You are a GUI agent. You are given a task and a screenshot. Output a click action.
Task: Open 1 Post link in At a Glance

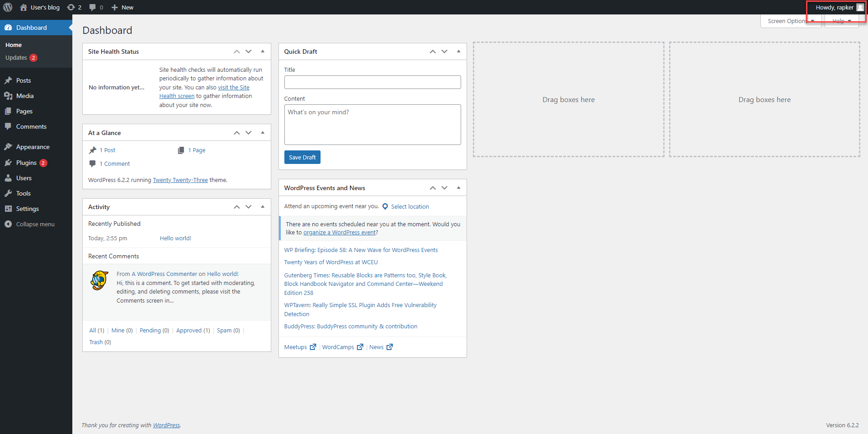(x=108, y=150)
